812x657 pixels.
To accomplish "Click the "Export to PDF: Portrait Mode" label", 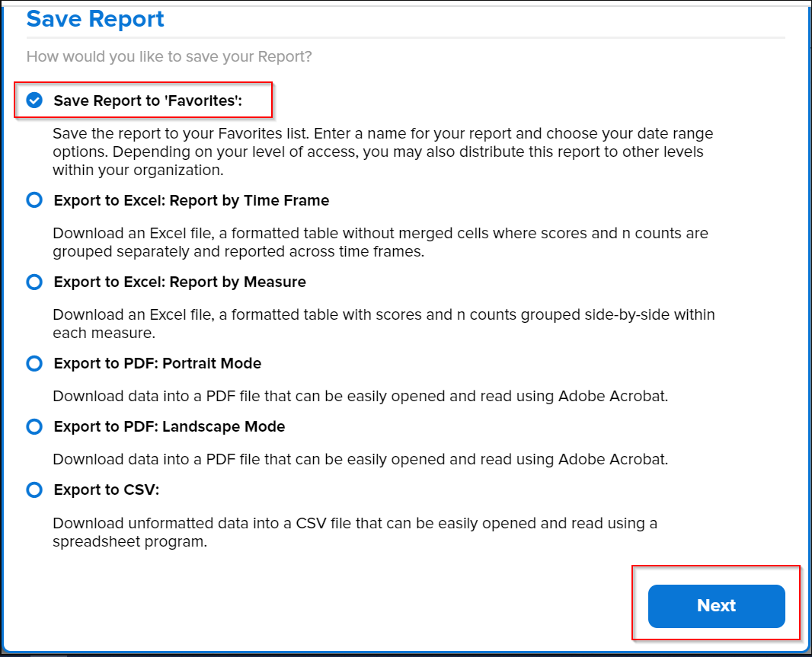I will click(x=158, y=364).
